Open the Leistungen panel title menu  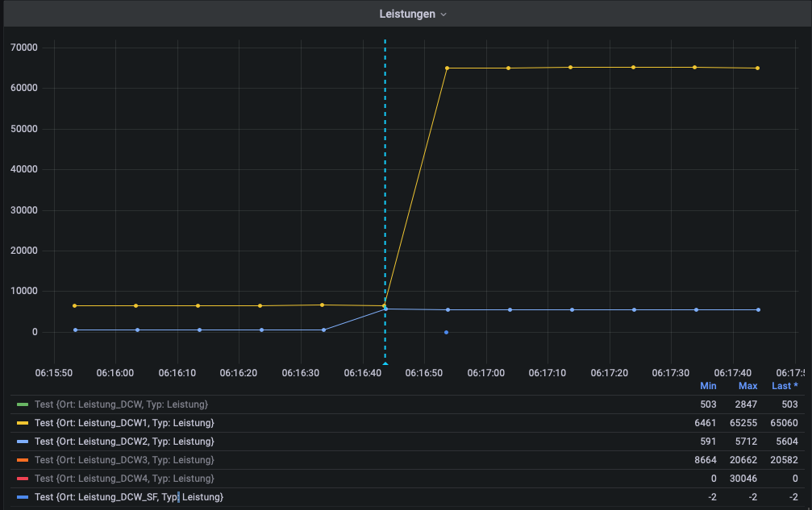point(413,15)
